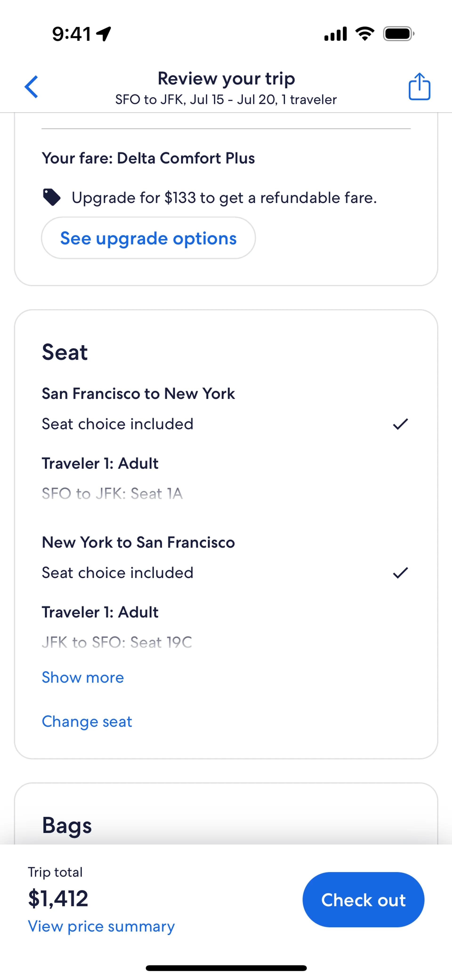Open View price summary
This screenshot has width=452, height=980.
(101, 926)
